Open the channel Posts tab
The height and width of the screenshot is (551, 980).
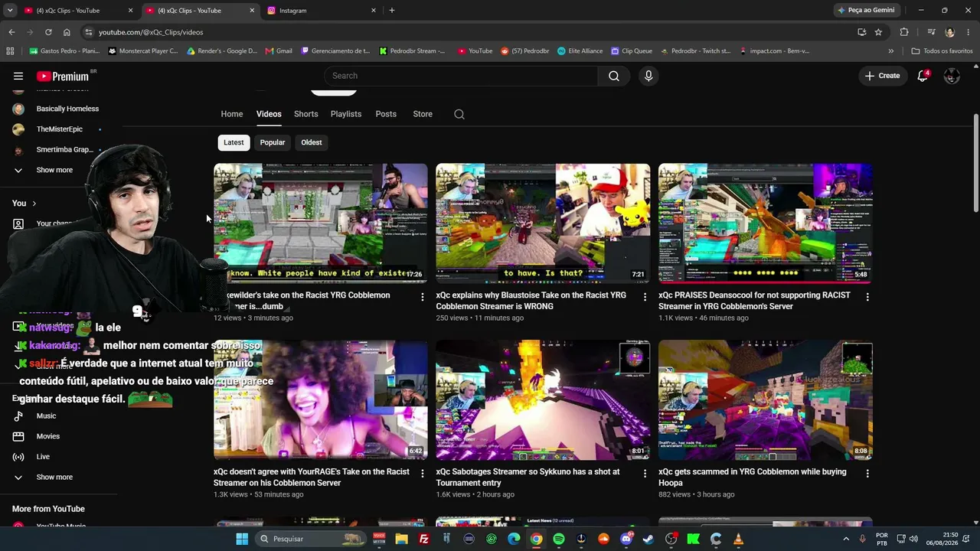[386, 114]
